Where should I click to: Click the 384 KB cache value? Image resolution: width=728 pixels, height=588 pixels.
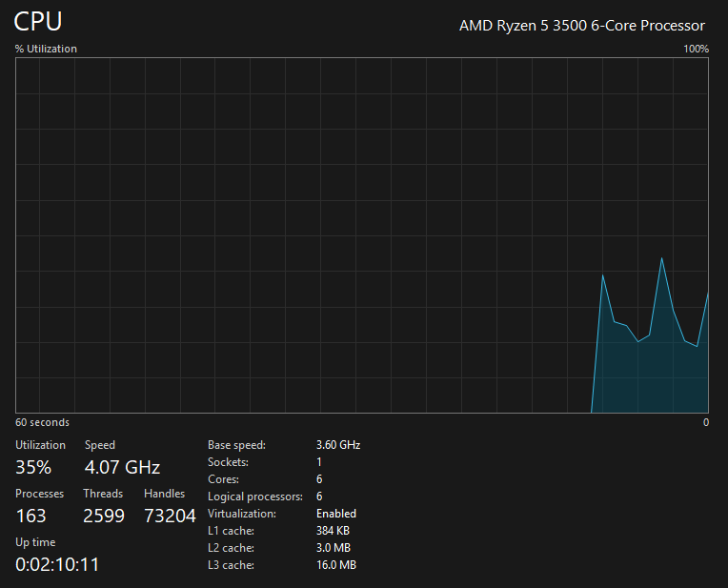[333, 531]
